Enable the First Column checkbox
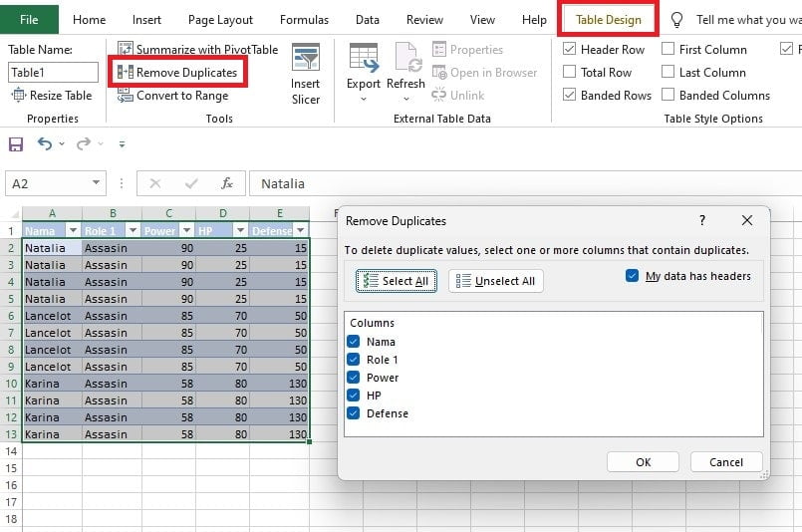Image resolution: width=802 pixels, height=532 pixels. pyautogui.click(x=668, y=49)
